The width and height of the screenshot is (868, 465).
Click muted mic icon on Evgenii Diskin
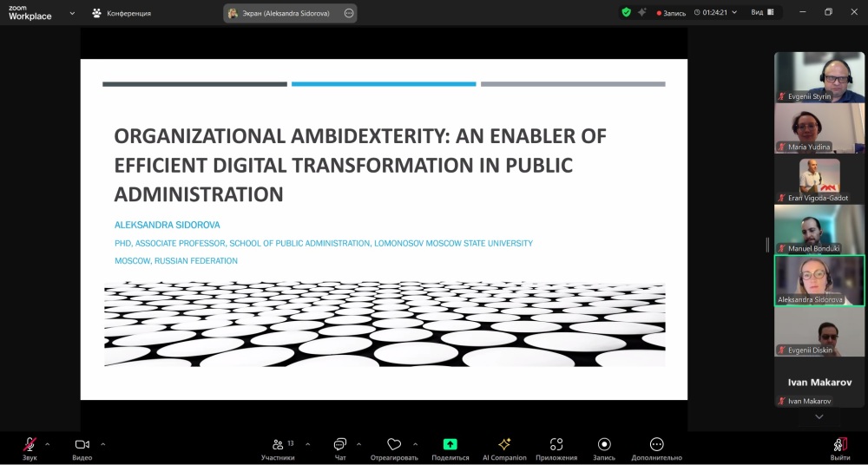tap(782, 350)
